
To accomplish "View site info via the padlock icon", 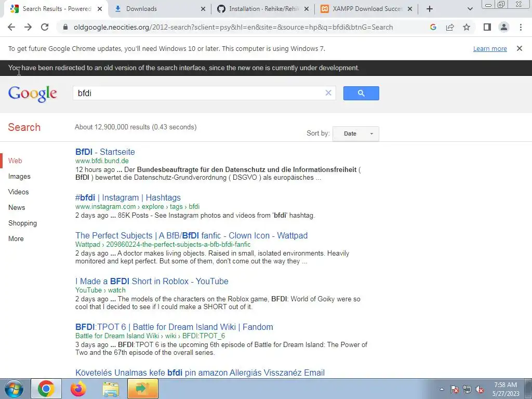I will coord(65,27).
